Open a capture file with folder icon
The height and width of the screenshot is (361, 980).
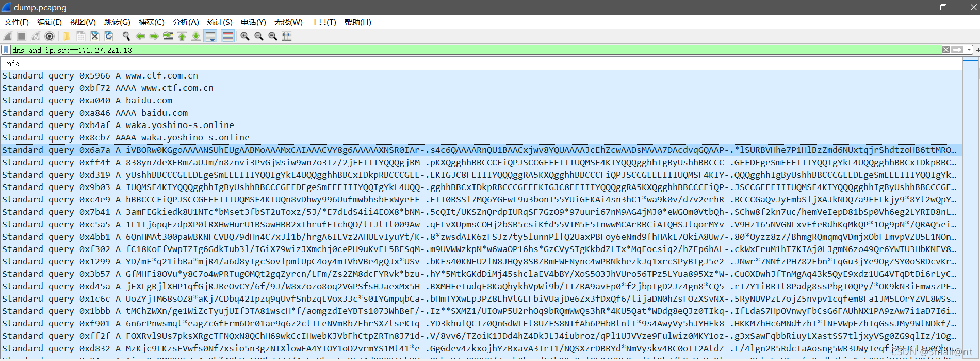click(67, 36)
